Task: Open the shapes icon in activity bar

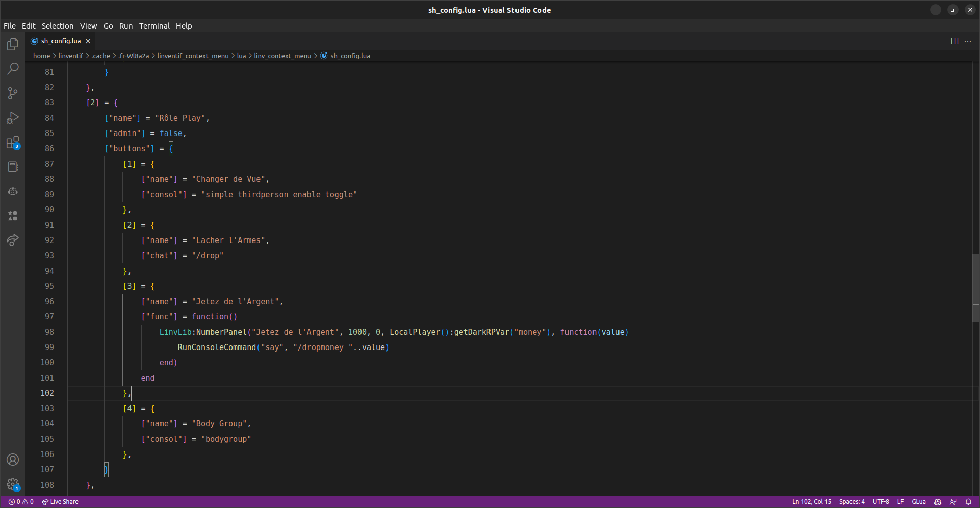Action: tap(13, 216)
